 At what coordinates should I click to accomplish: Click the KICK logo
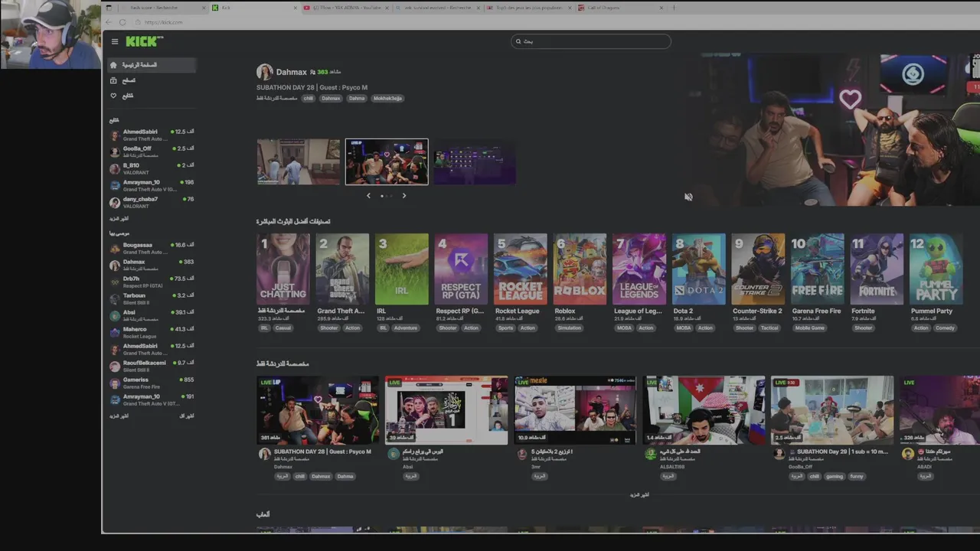tap(144, 41)
